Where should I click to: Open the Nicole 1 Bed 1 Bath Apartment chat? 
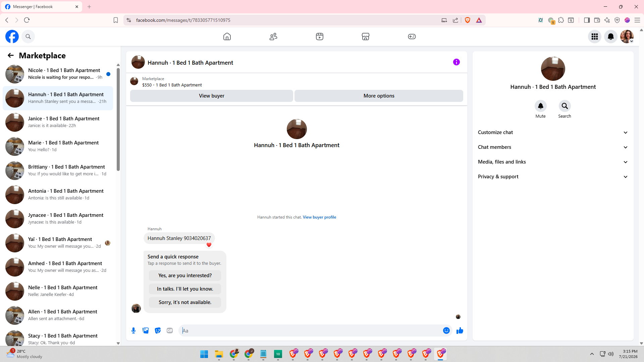point(58,74)
